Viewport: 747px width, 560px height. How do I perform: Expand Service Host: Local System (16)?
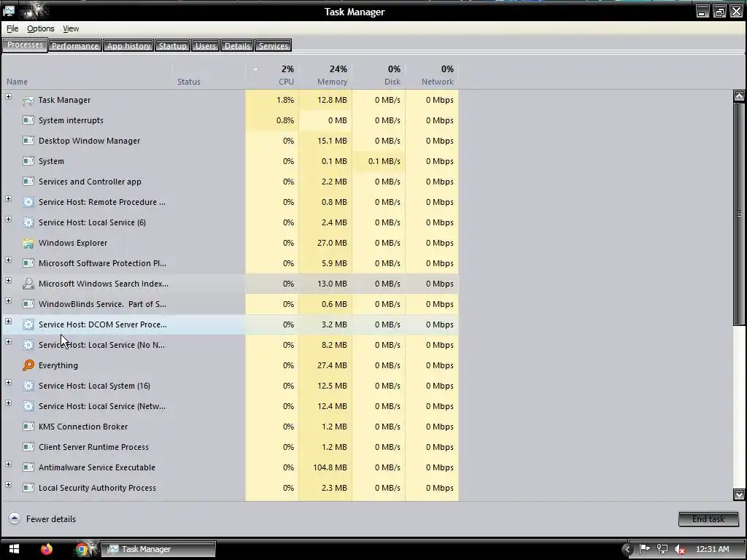click(8, 382)
